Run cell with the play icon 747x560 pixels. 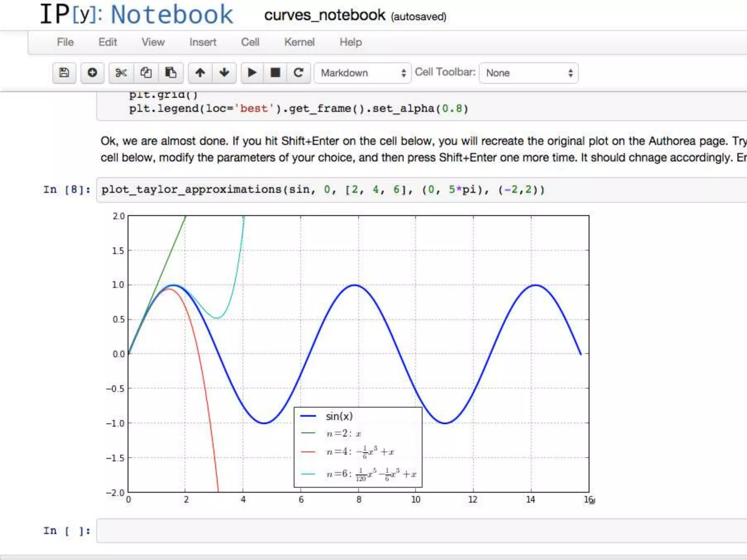pyautogui.click(x=252, y=73)
